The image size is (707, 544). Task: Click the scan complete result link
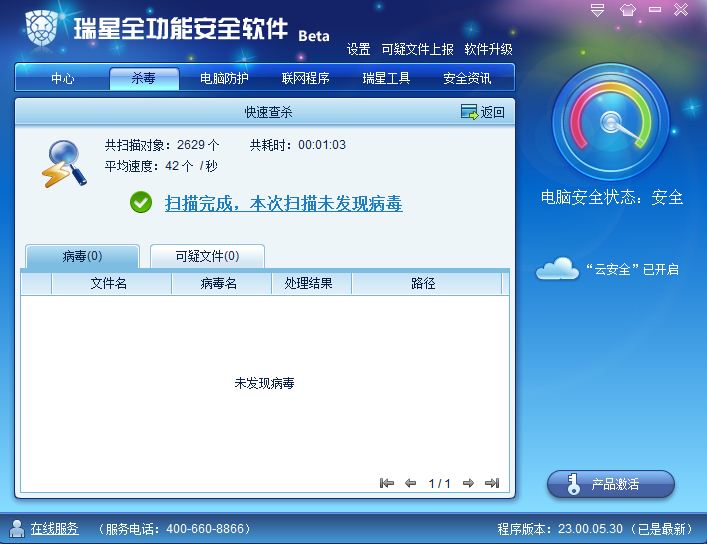point(284,203)
